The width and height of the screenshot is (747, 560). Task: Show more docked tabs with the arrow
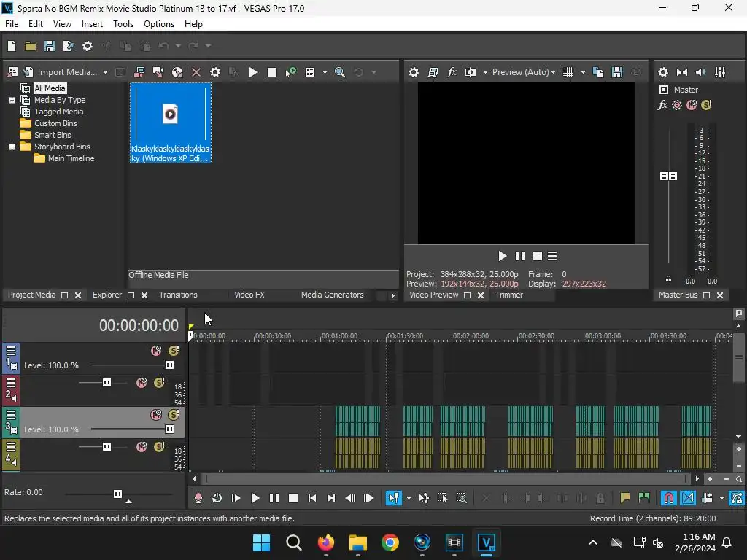(392, 295)
